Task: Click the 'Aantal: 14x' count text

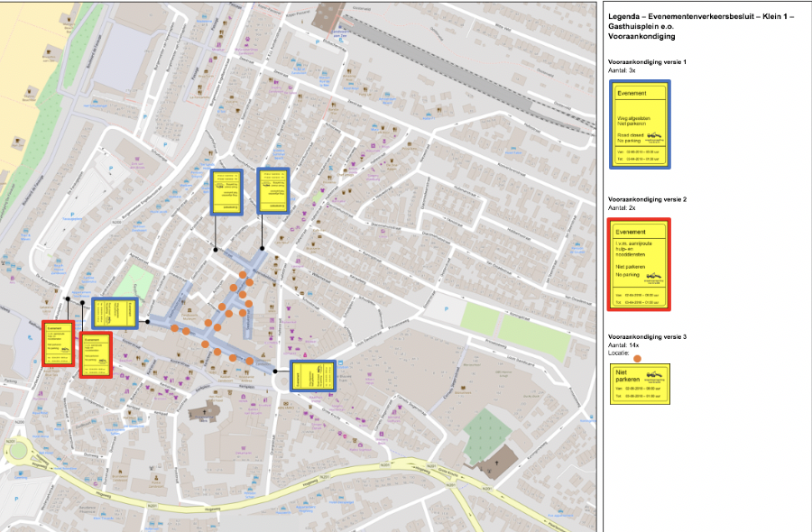Action: [x=624, y=345]
